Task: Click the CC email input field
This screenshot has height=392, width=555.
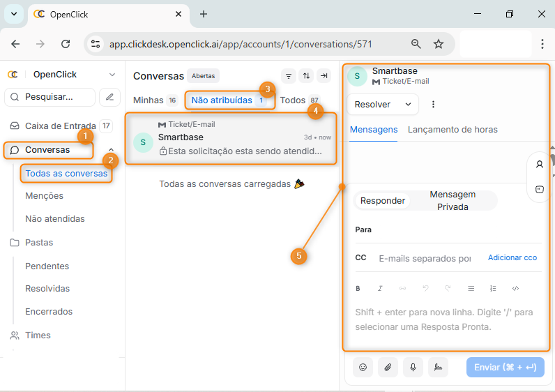Action: 425,258
